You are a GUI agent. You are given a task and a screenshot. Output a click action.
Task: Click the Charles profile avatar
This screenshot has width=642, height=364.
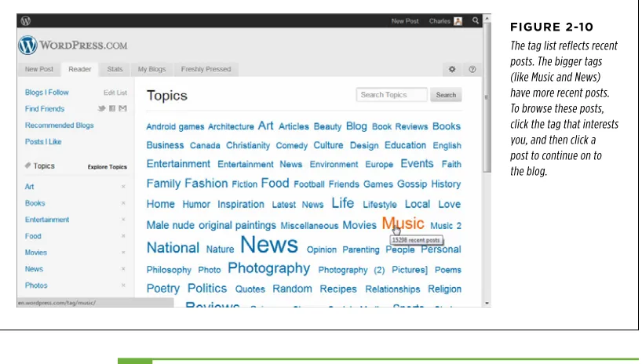[458, 21]
